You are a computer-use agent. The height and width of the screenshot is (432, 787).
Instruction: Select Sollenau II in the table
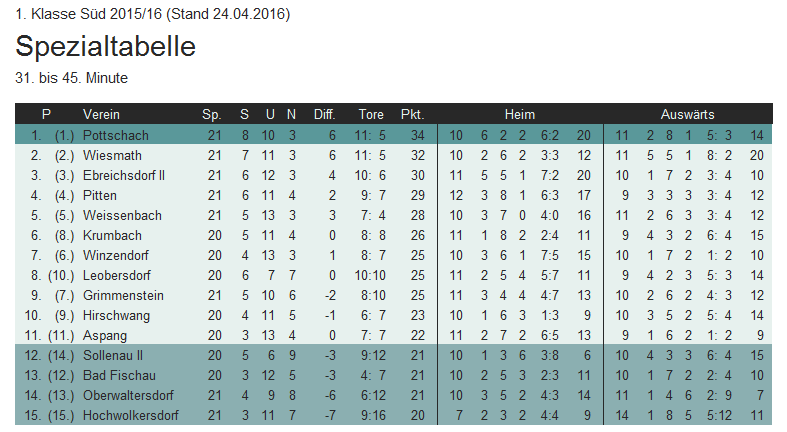point(115,355)
